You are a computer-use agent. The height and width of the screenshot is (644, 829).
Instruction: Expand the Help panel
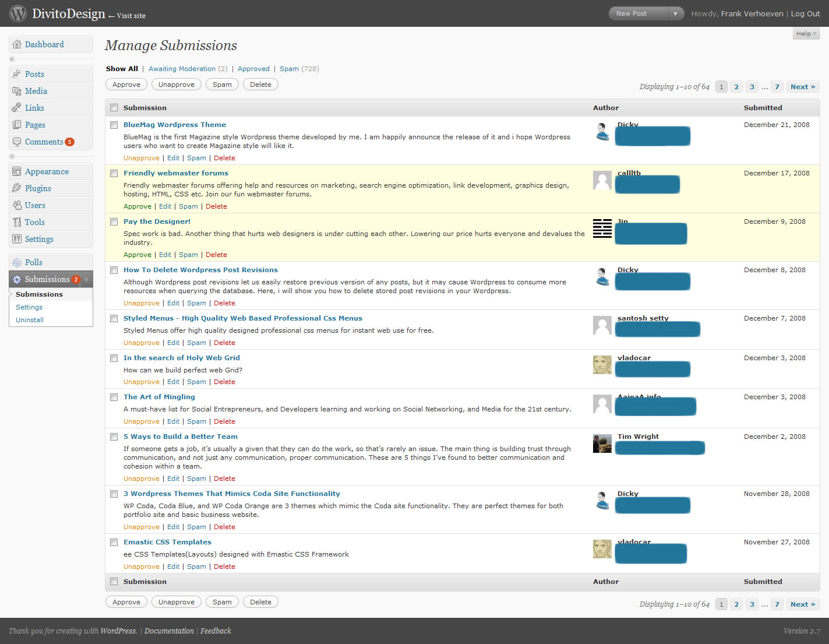(806, 34)
